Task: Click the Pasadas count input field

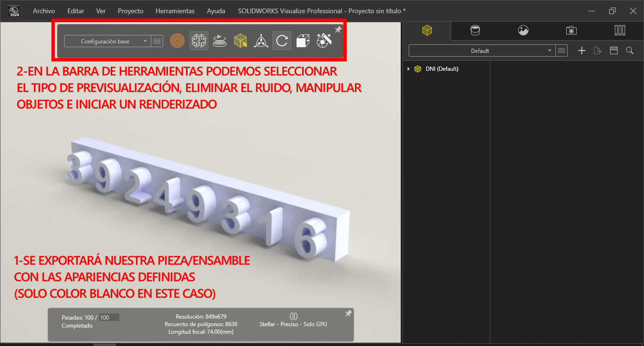Action: point(109,318)
